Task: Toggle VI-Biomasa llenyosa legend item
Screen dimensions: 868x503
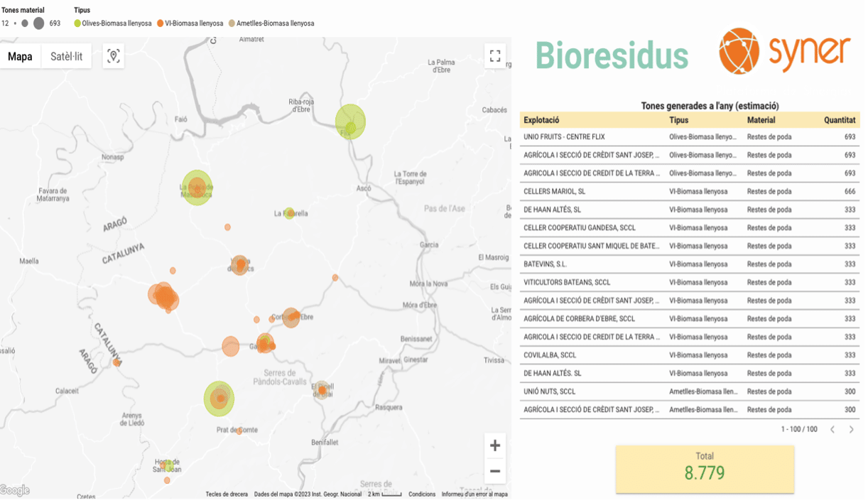Action: (190, 23)
